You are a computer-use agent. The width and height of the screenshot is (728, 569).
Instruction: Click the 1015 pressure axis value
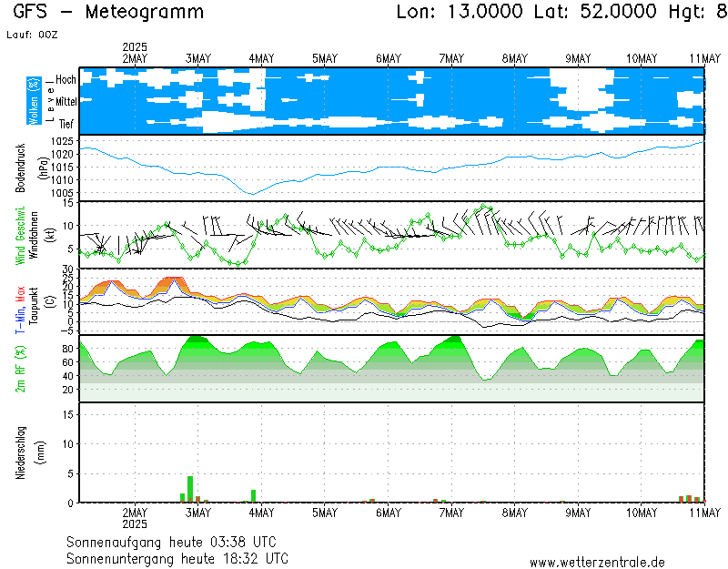pos(63,168)
